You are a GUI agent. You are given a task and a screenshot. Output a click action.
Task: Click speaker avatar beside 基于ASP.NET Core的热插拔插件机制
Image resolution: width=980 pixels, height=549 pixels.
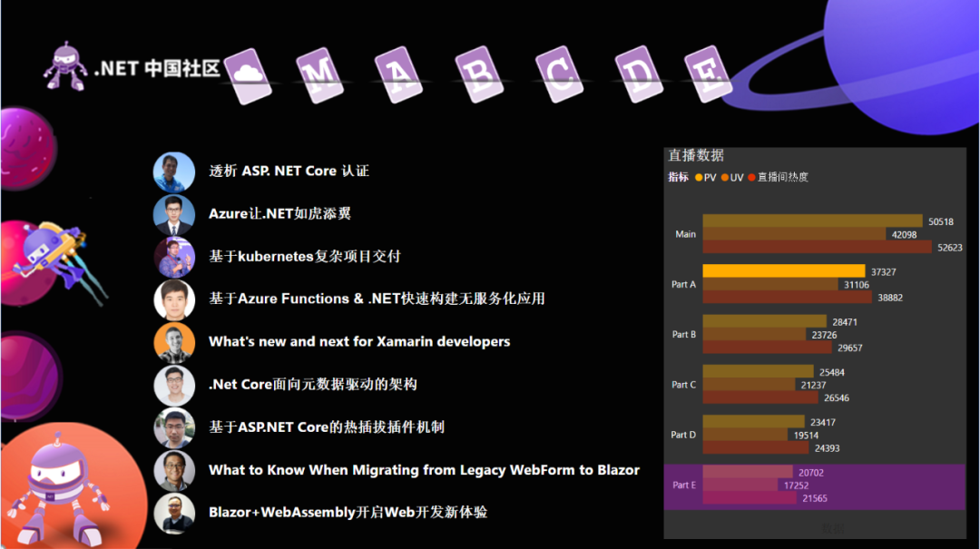174,427
